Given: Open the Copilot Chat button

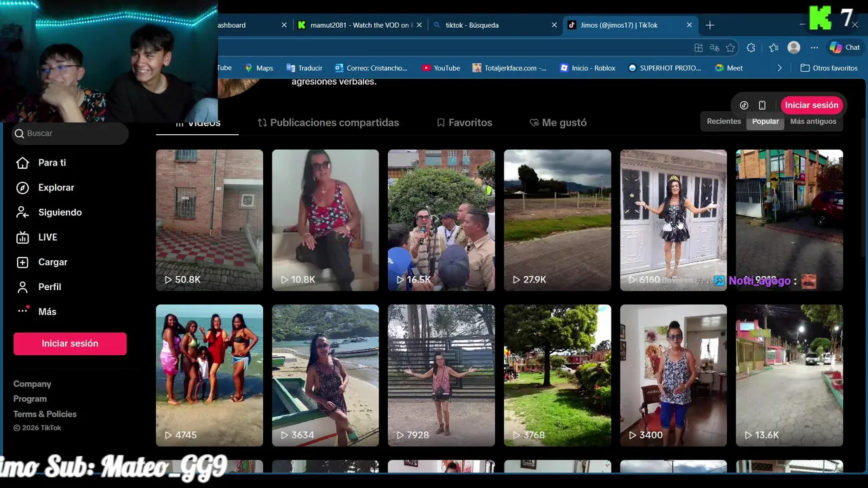Looking at the screenshot, I should (x=845, y=47).
